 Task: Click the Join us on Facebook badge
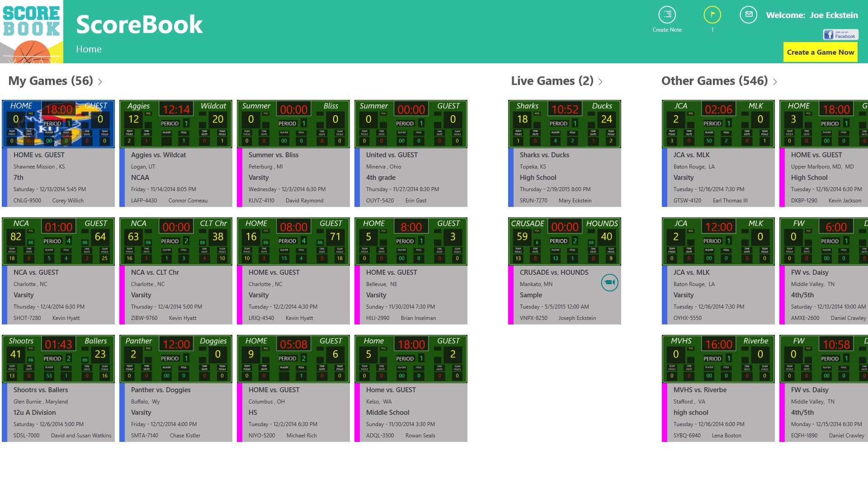[x=840, y=35]
